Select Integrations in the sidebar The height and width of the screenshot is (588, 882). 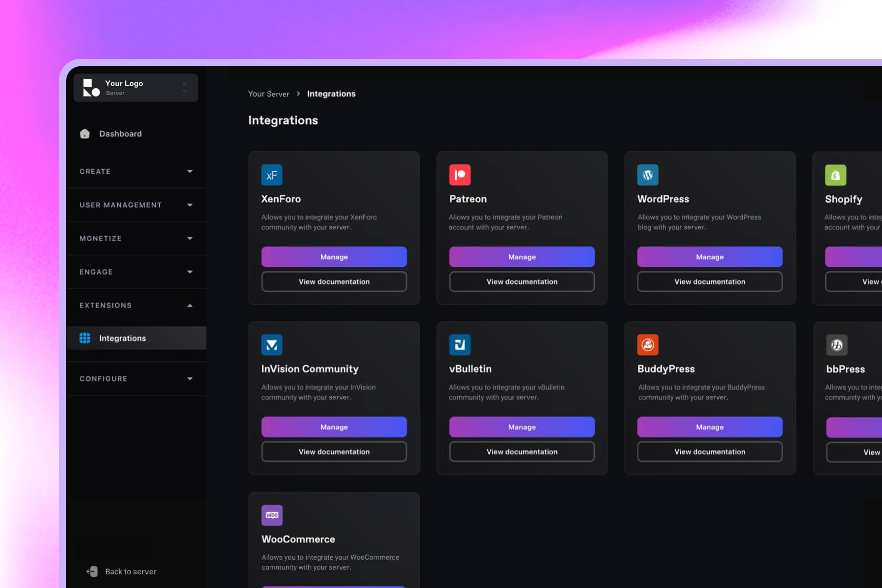(136, 338)
